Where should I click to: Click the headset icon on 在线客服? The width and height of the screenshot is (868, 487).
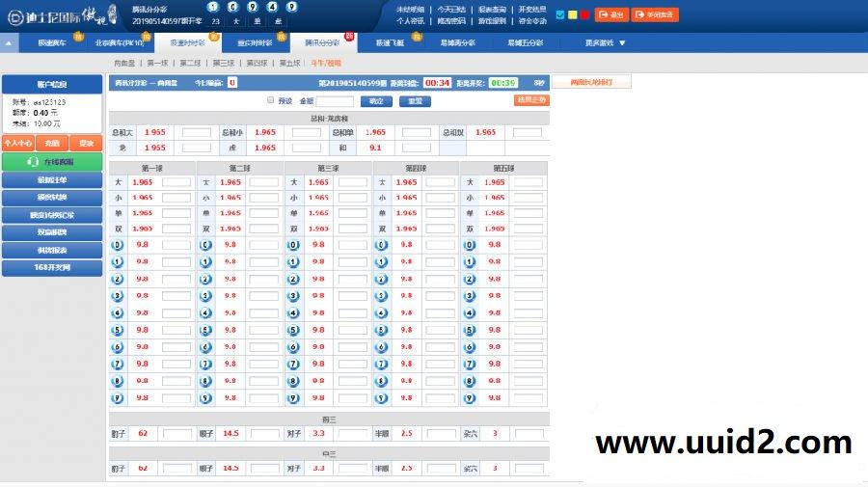pyautogui.click(x=33, y=162)
